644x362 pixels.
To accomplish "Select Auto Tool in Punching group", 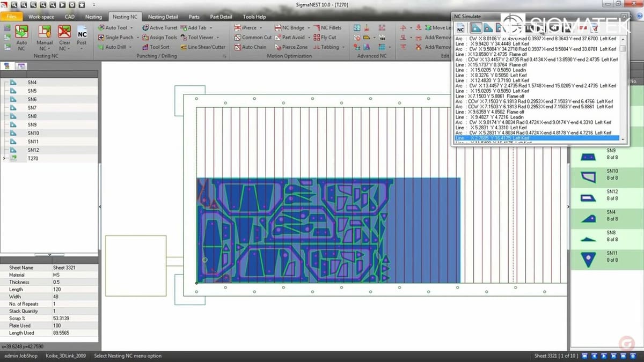I will (112, 28).
